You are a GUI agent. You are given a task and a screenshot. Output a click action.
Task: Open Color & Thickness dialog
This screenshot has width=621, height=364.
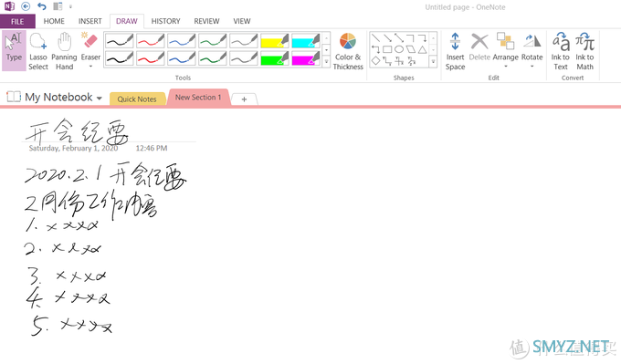(348, 51)
